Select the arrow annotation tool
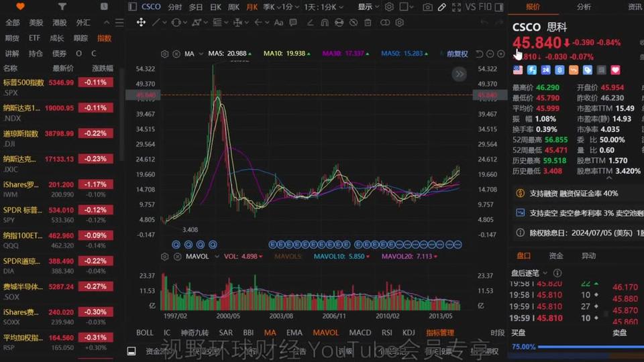644x362 pixels. tap(258, 23)
